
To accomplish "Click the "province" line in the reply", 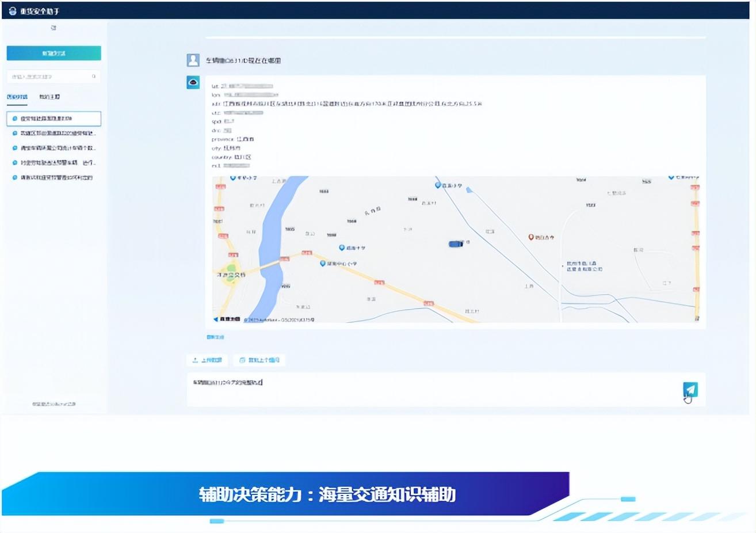I will pyautogui.click(x=232, y=139).
